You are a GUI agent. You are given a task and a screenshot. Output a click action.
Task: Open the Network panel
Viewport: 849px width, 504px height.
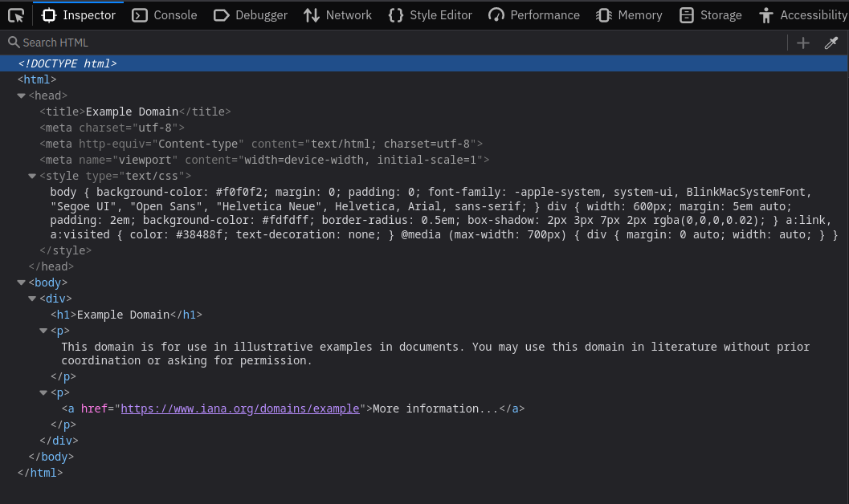click(x=337, y=15)
